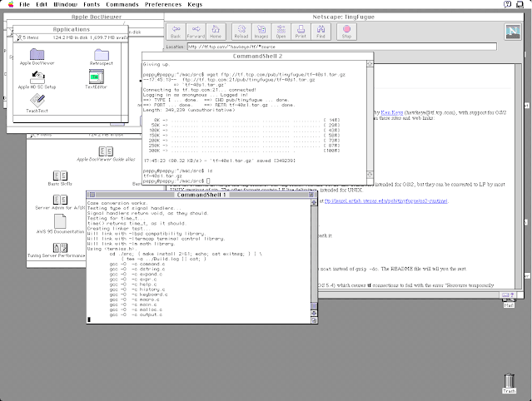Click CommandShell 1 scroll down arrow
The height and width of the screenshot is (401, 532).
tap(314, 313)
